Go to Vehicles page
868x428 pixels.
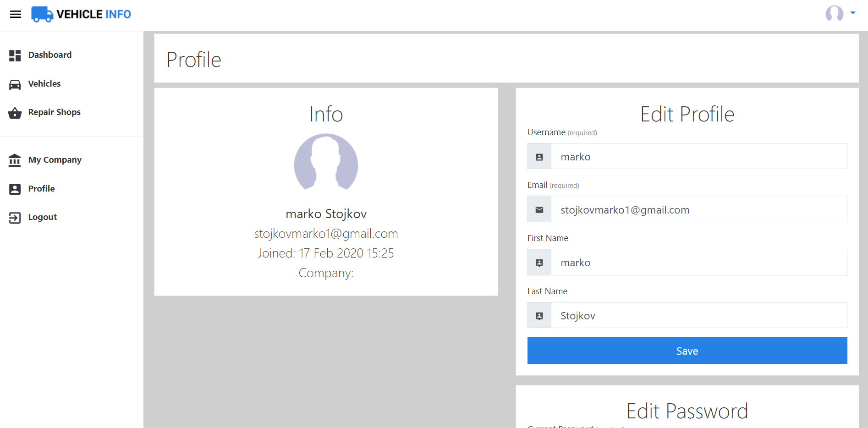click(x=44, y=84)
